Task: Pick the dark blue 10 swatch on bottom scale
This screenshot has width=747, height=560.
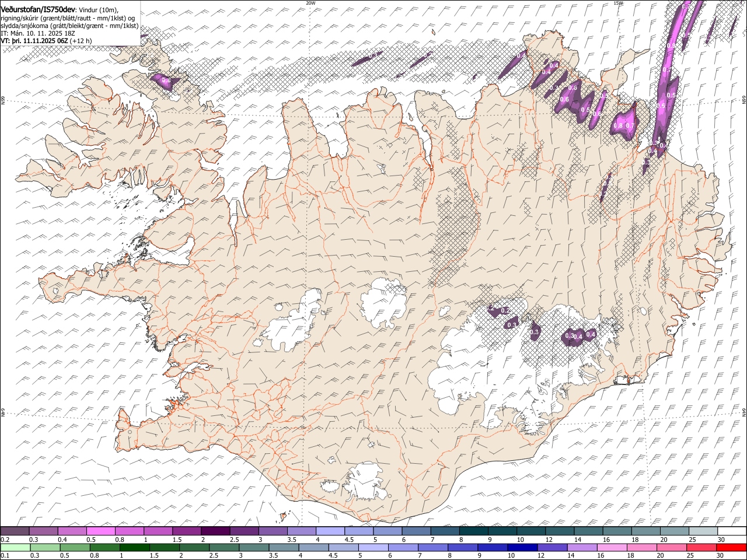Action: coord(522,547)
